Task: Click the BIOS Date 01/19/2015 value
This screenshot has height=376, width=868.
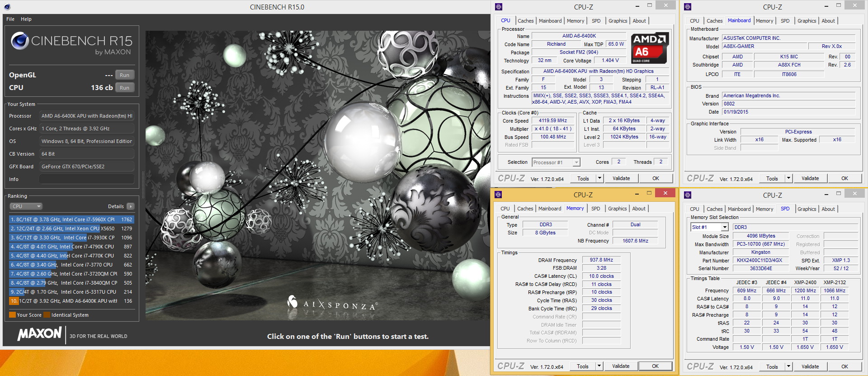Action: [788, 112]
